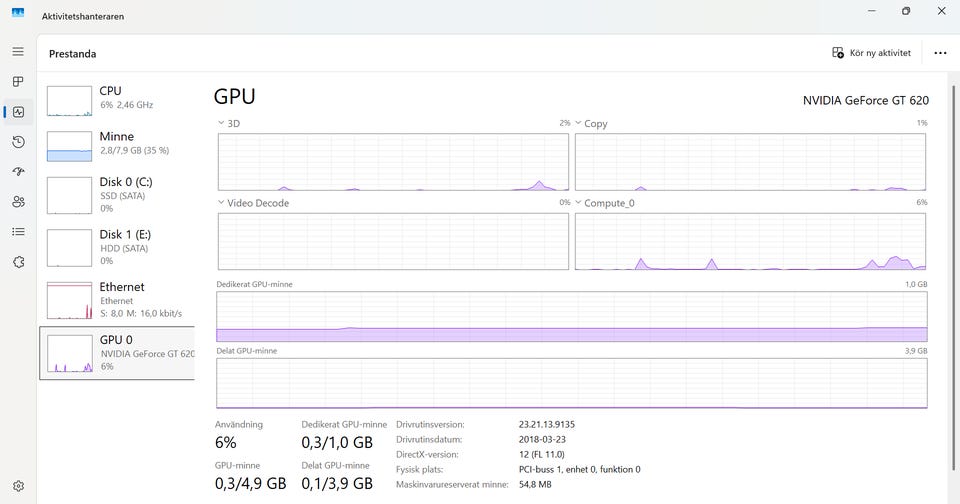960x504 pixels.
Task: Click the Dedikerat GPU-minne graph
Action: click(571, 317)
